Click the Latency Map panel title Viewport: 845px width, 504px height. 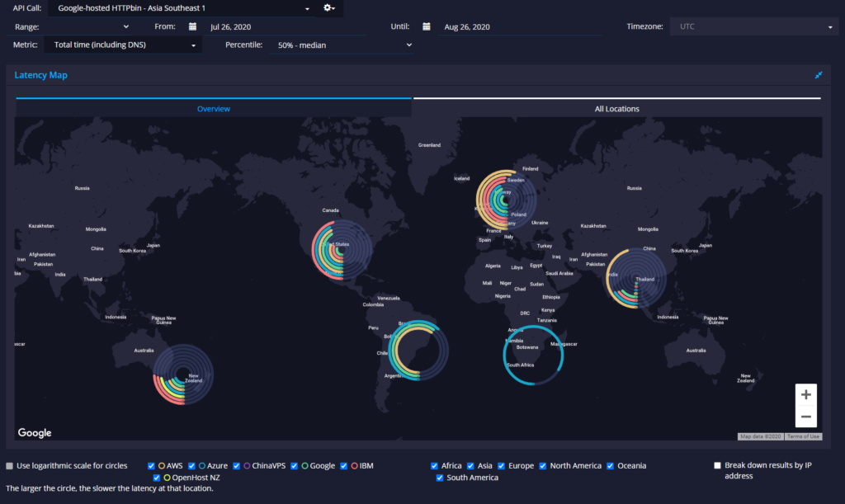pyautogui.click(x=41, y=75)
